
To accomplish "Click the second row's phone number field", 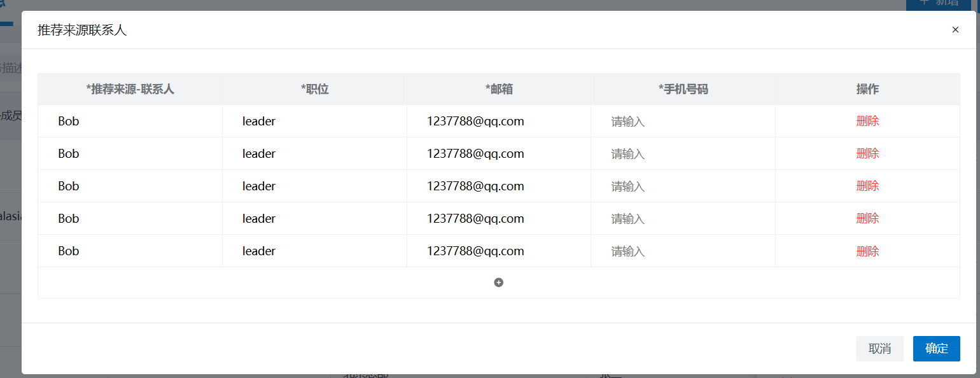I will (x=683, y=154).
